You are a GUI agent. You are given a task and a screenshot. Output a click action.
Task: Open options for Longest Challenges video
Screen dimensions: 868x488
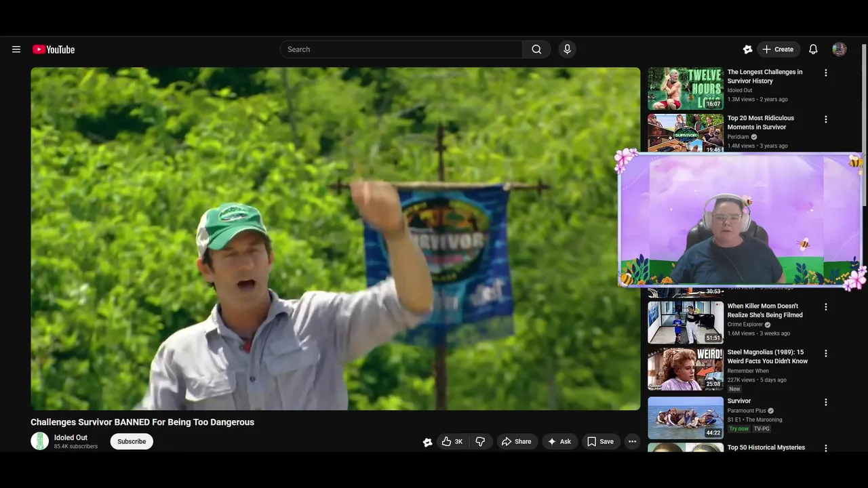(x=826, y=73)
